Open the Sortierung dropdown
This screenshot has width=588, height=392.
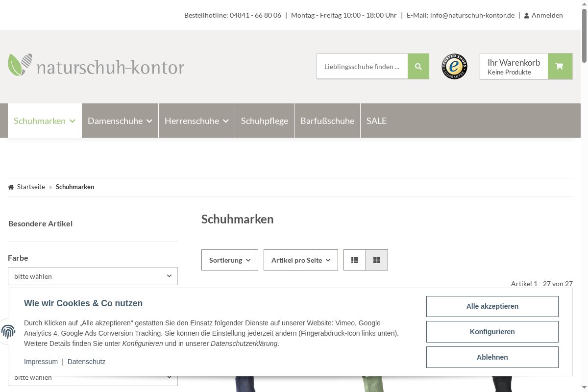click(229, 260)
